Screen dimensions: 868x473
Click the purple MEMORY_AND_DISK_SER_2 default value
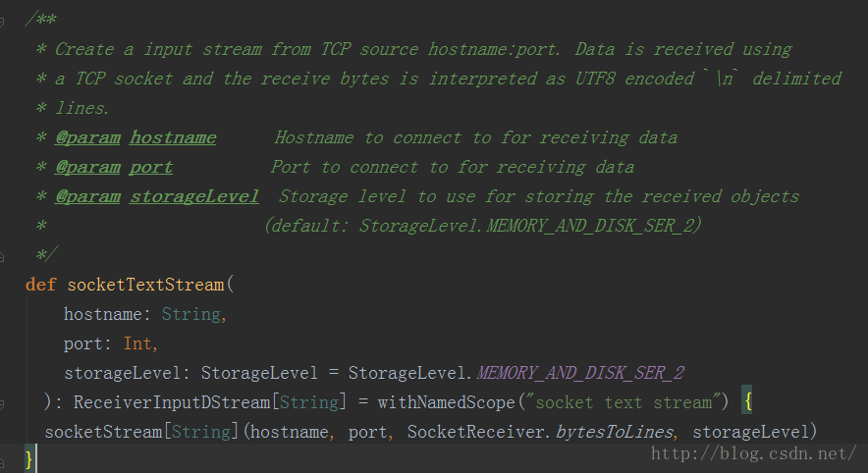click(x=580, y=373)
